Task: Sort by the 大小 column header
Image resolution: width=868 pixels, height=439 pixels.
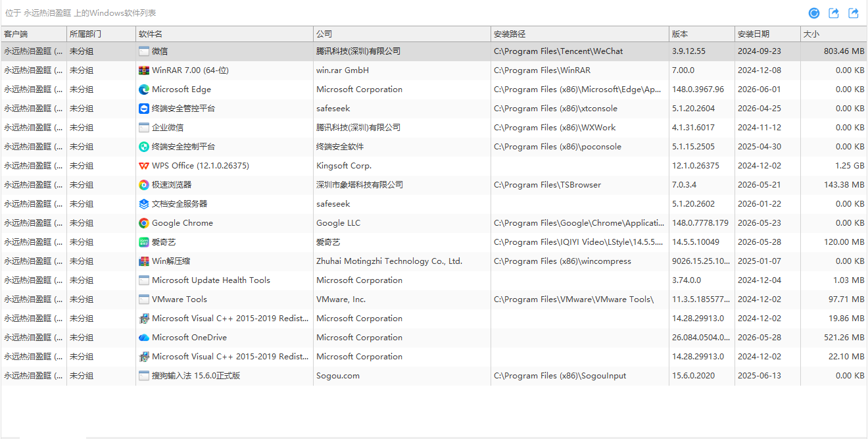Action: 834,34
